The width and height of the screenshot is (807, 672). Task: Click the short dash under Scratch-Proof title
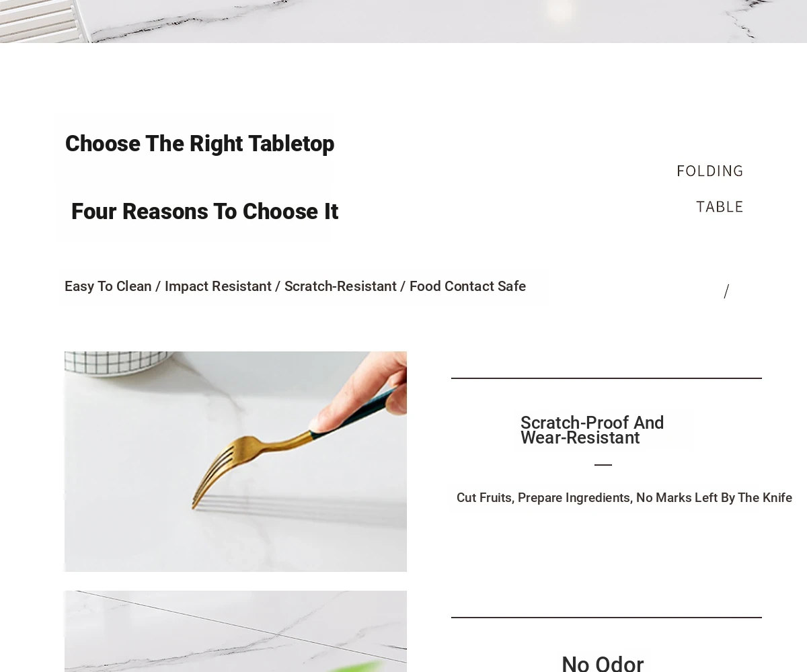click(x=603, y=464)
